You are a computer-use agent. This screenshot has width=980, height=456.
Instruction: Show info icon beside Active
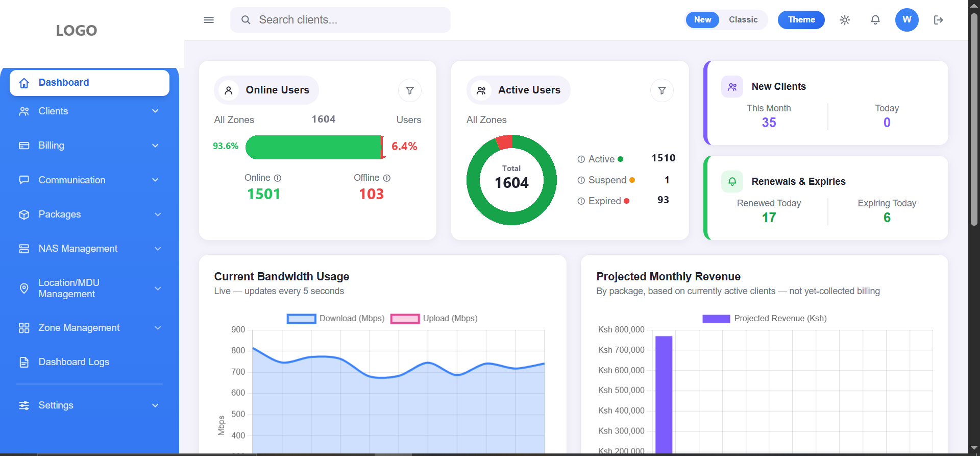581,159
